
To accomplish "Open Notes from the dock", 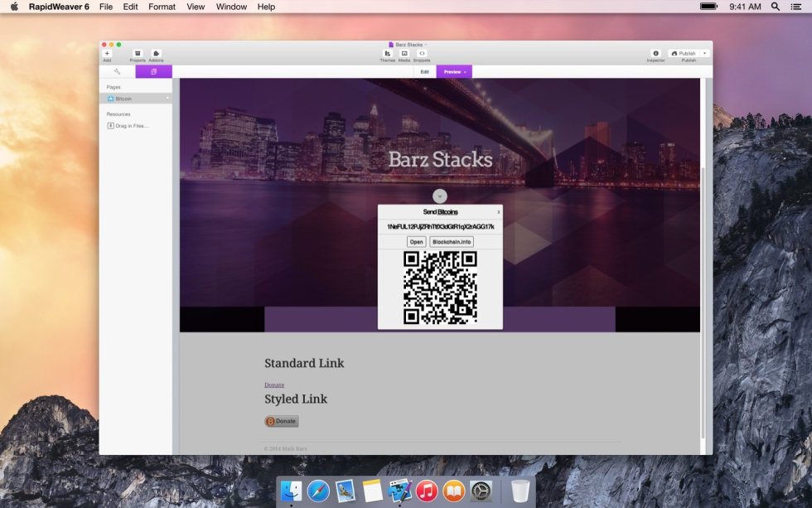I will tap(372, 491).
